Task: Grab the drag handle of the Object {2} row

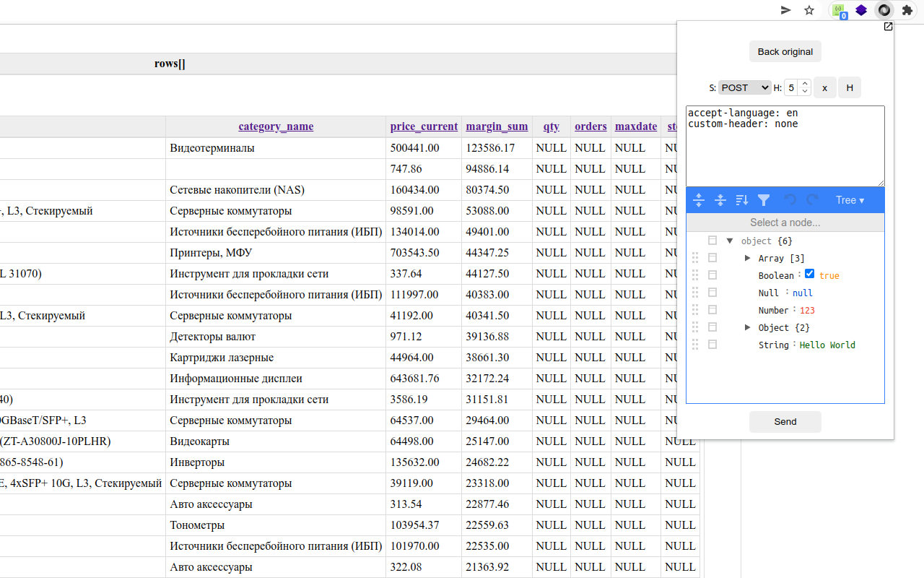Action: point(695,327)
